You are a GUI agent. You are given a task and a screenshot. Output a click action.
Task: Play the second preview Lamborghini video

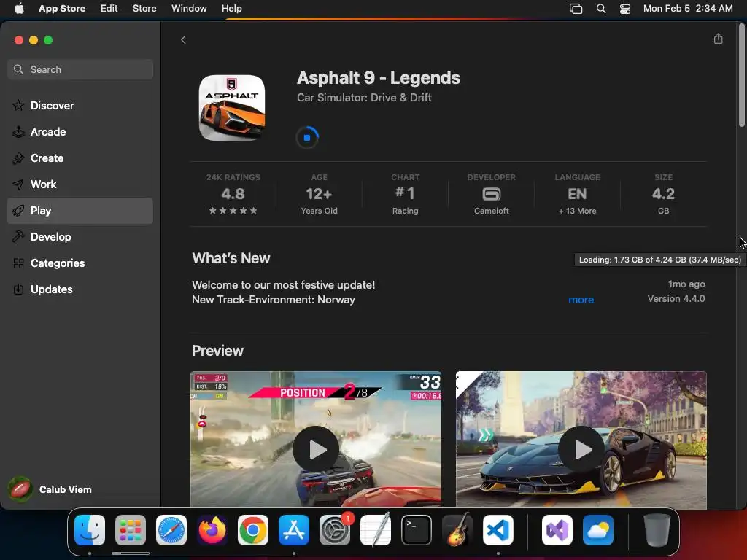(581, 449)
